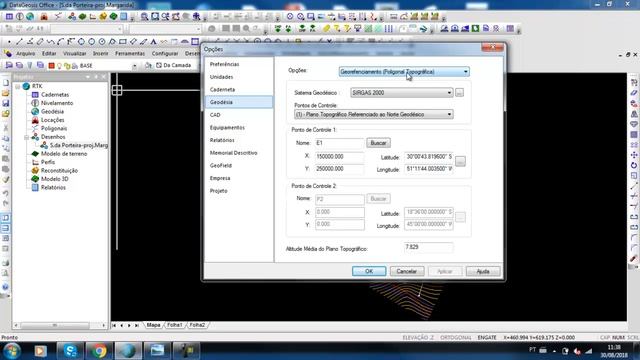Viewport: 640px width, 360px height.
Task: Click the red Locações toolbar icon
Action: tap(44, 17)
